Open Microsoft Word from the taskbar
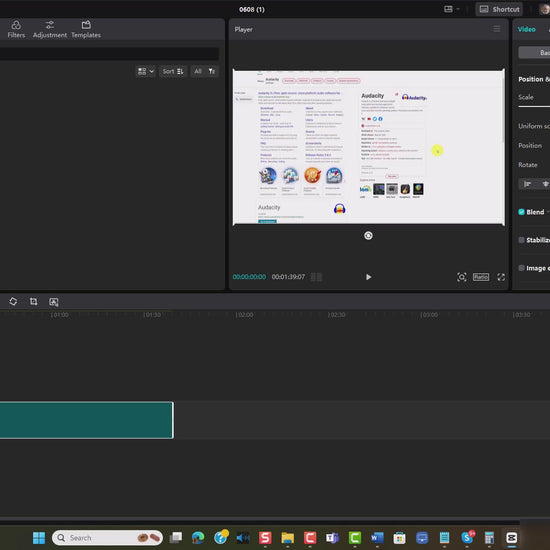The width and height of the screenshot is (550, 550). pos(377,538)
